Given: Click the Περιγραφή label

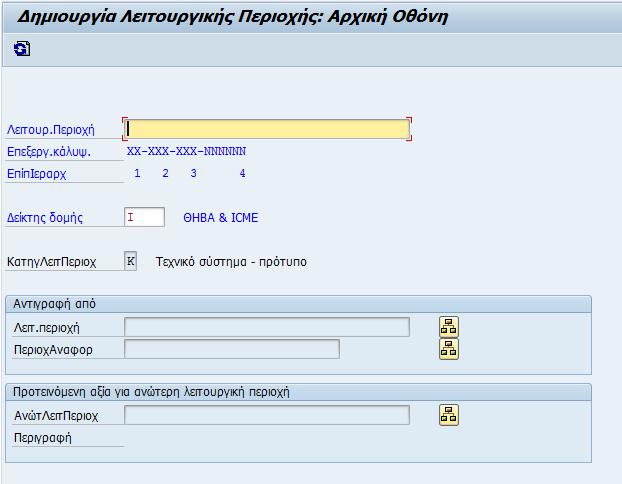Looking at the screenshot, I should (x=43, y=438).
